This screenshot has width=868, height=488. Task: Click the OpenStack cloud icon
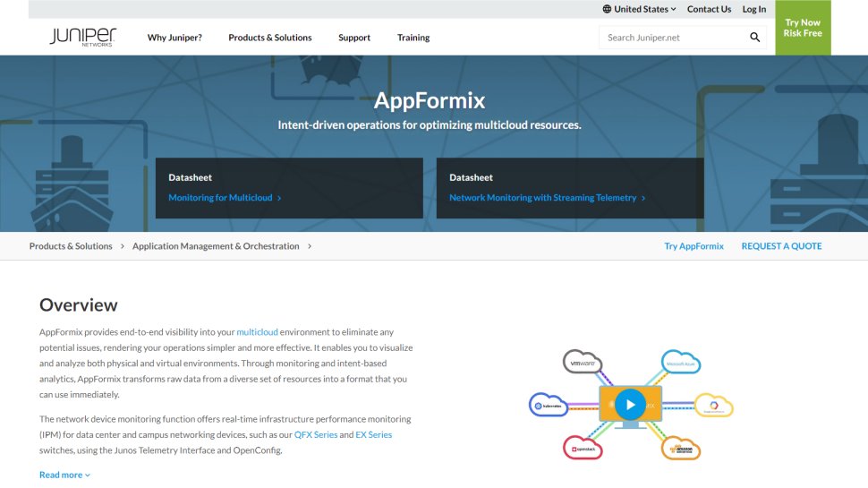coord(583,448)
